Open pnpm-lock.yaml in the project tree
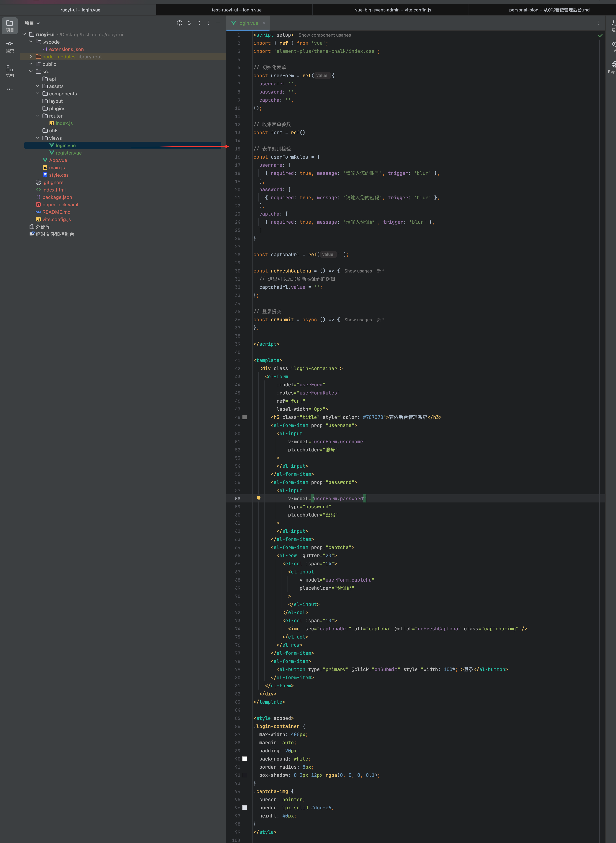 pos(60,204)
